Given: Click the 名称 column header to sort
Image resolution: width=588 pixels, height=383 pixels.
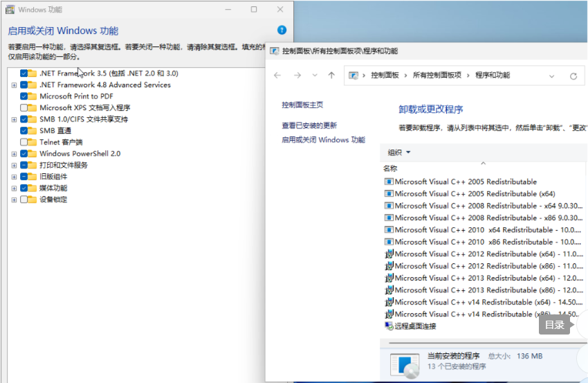Looking at the screenshot, I should (x=390, y=168).
